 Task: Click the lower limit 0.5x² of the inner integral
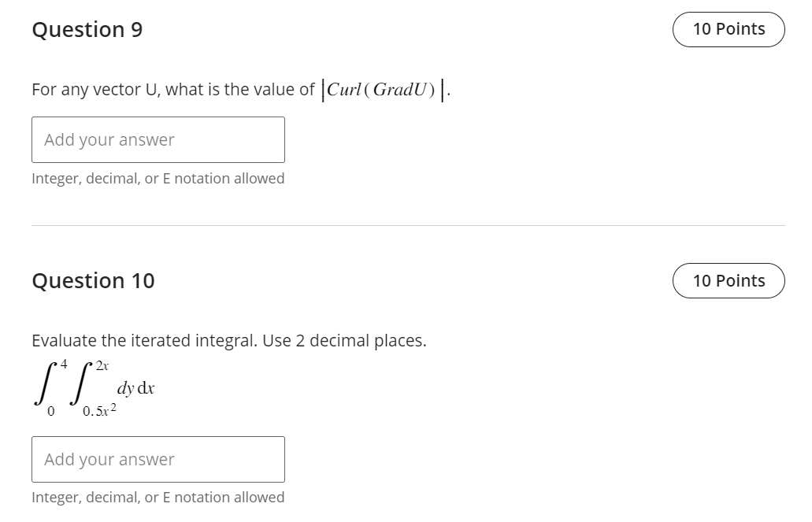tap(99, 410)
